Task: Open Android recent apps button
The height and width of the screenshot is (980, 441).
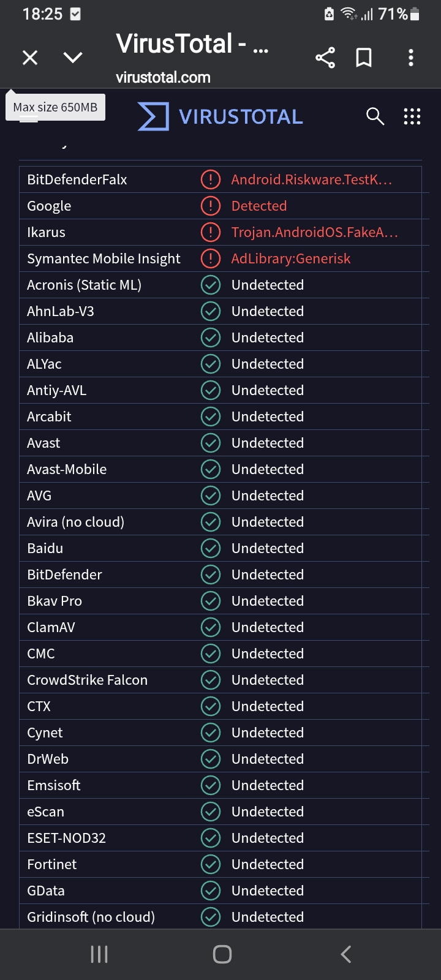Action: click(x=99, y=954)
